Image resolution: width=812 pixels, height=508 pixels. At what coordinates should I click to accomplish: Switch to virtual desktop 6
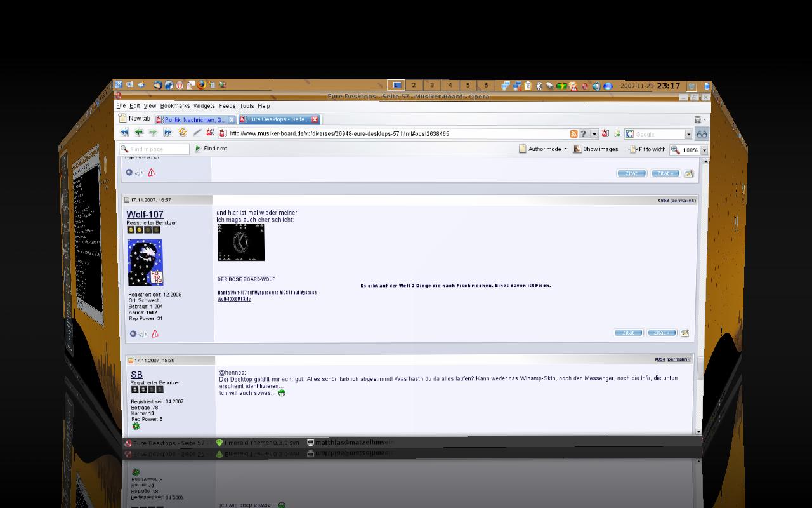[x=486, y=85]
